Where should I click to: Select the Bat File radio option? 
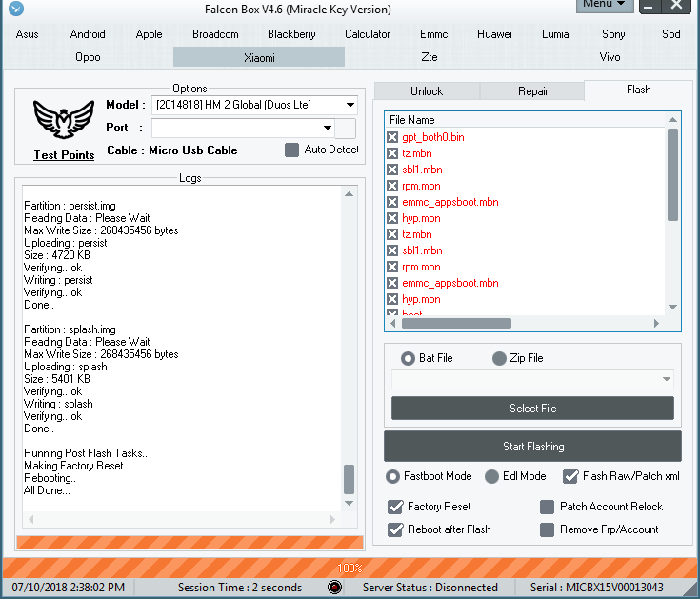tap(408, 358)
